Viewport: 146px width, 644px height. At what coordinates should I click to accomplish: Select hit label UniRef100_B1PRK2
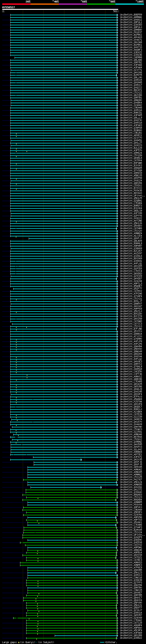pyautogui.click(x=131, y=35)
